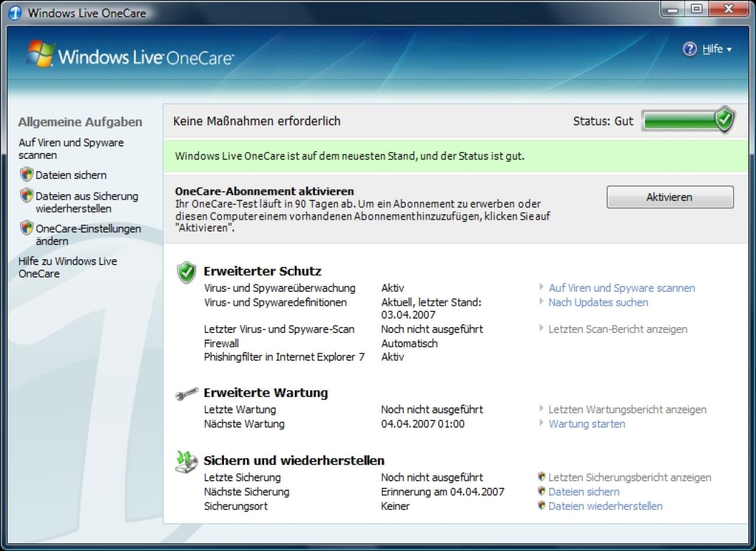The height and width of the screenshot is (551, 756).
Task: Click the Dateien sichern link in main panel
Action: coord(584,491)
